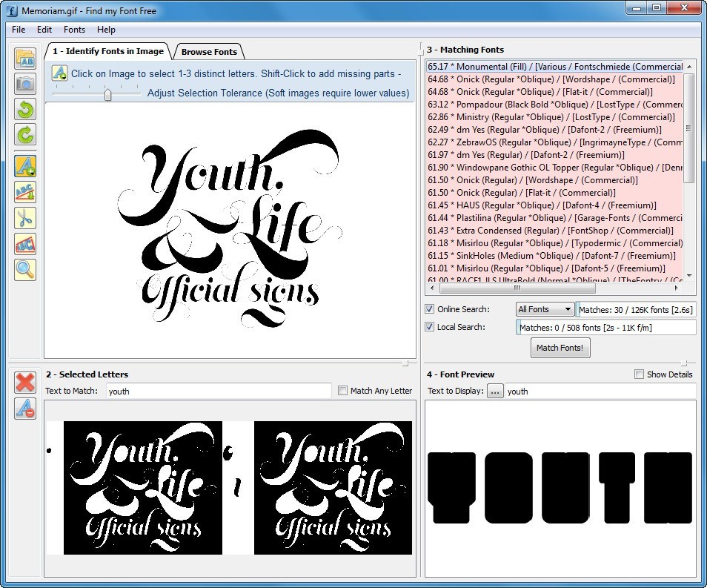Click the Text to Display input field

[x=600, y=392]
